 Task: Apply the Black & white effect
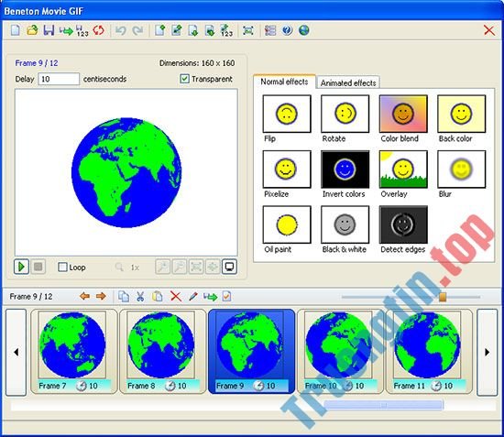(345, 224)
